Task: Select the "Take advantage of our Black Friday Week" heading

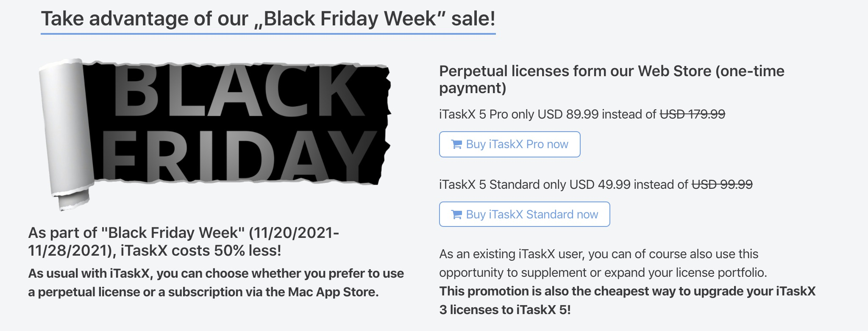Action: coord(268,19)
